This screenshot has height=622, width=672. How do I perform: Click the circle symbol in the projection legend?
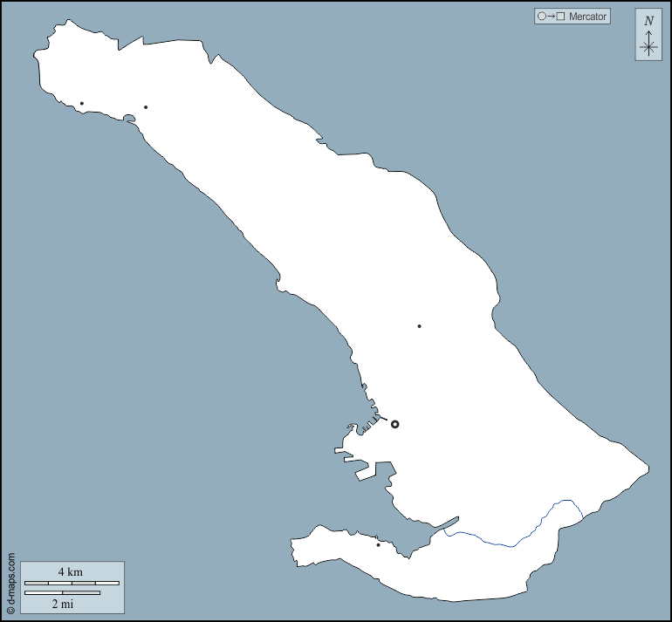(x=542, y=17)
